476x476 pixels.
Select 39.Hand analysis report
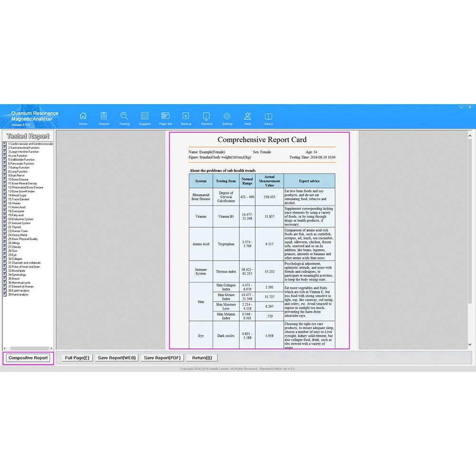18,294
